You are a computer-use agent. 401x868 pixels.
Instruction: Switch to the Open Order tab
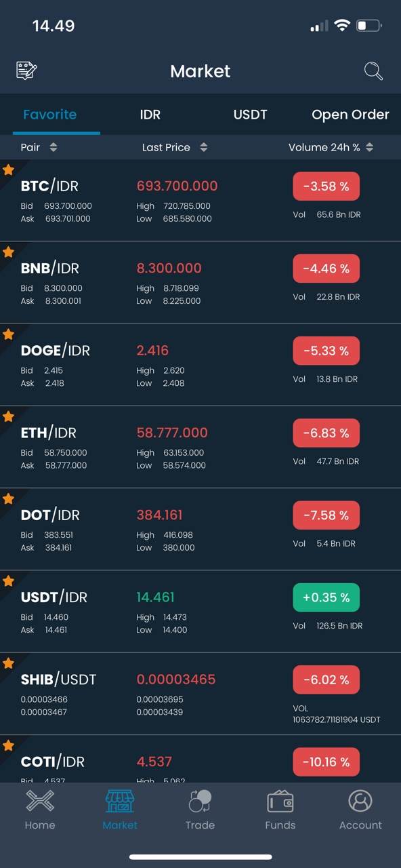(x=350, y=115)
